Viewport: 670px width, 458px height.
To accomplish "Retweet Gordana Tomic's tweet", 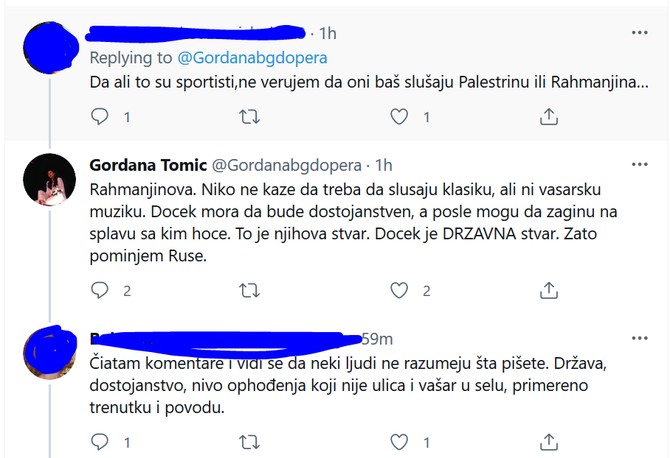I will [249, 291].
